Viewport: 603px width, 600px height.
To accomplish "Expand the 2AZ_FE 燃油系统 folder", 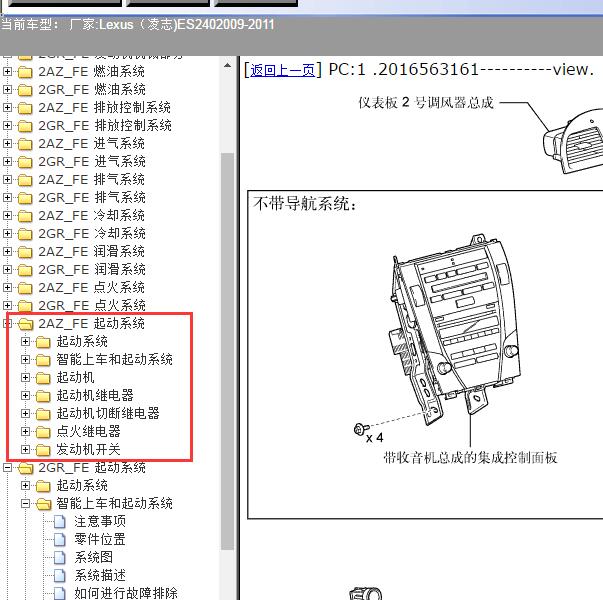I will coord(7,72).
